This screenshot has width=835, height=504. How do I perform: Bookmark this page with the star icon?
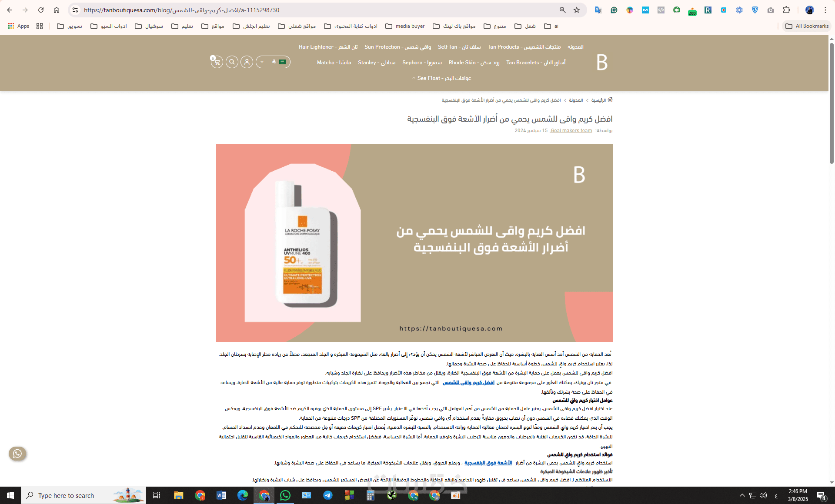click(577, 10)
